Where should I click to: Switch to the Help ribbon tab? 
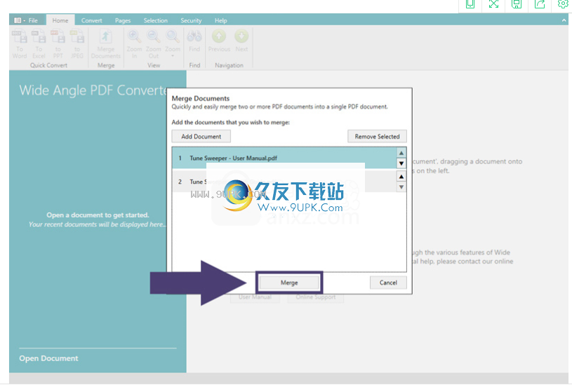tap(220, 20)
